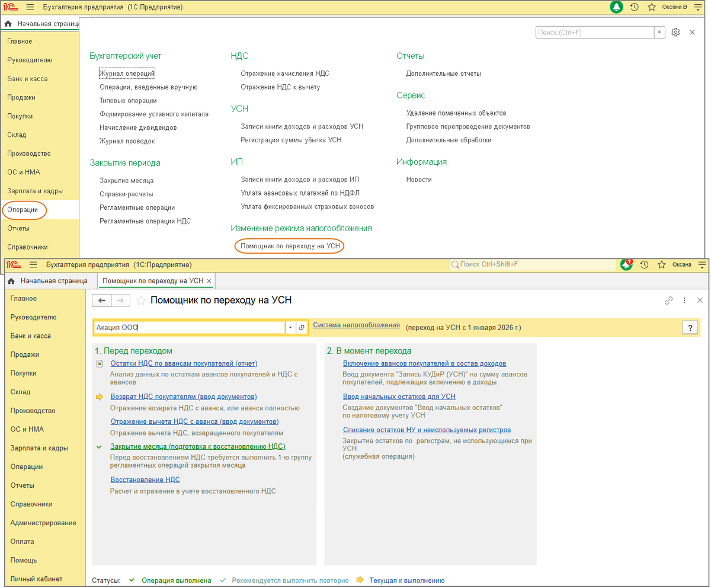Click Помощник по переходу на УСН menu item
The image size is (711, 588).
pos(289,246)
